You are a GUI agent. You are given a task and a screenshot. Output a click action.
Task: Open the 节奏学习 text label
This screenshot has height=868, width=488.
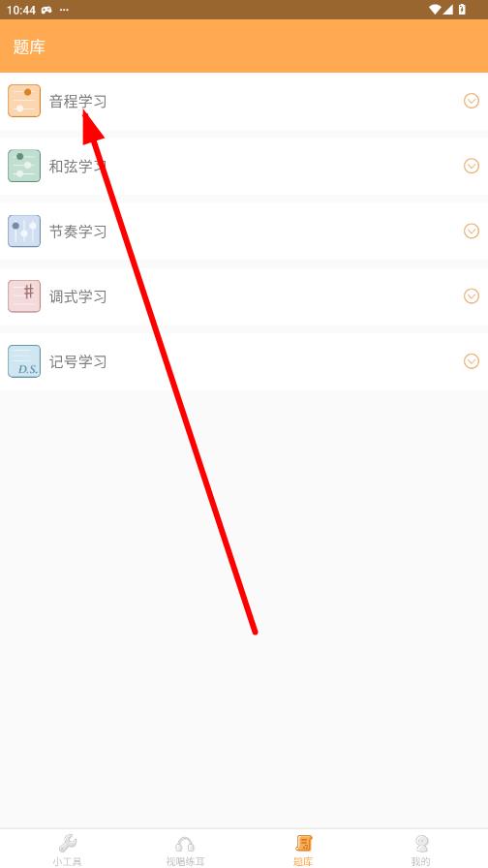tap(78, 232)
